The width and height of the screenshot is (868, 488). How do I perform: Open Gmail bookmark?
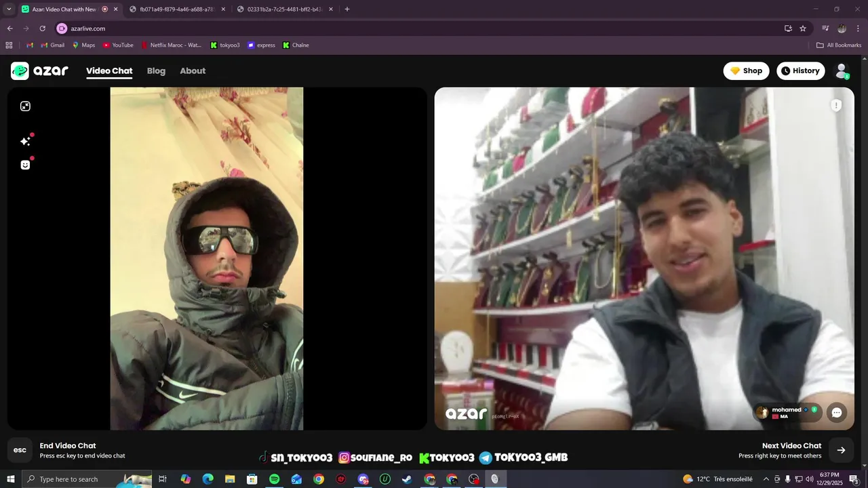52,45
